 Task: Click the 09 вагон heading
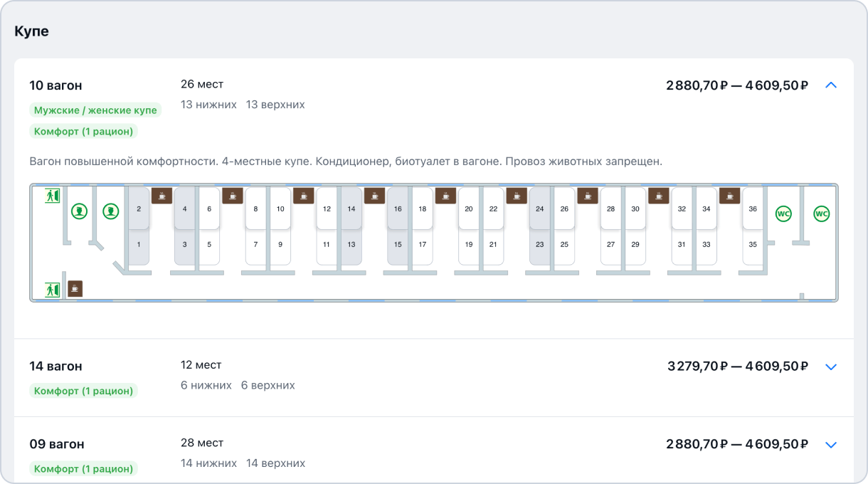[x=57, y=444]
